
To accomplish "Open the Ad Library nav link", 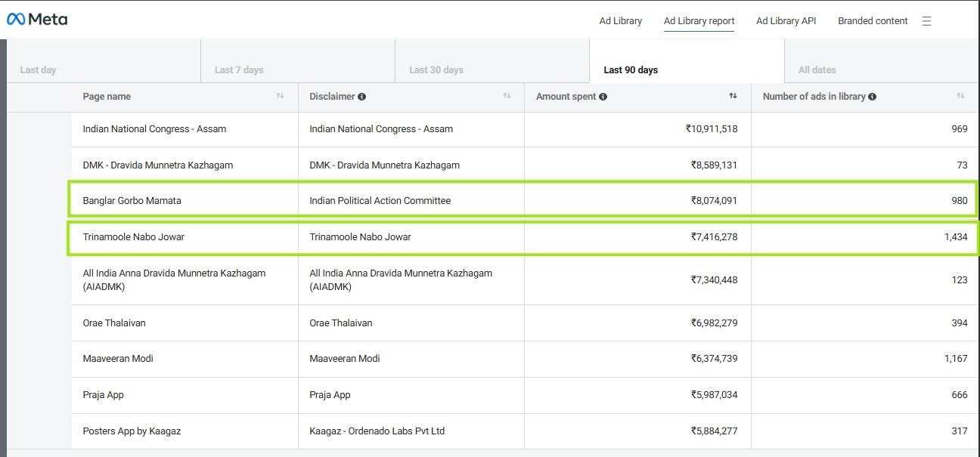I will click(x=620, y=21).
